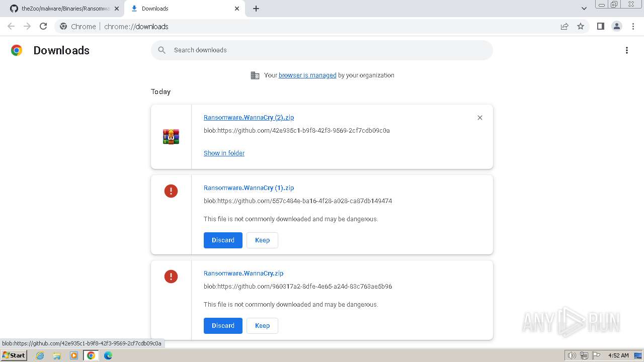Open the Action Center flag icon

(x=596, y=355)
